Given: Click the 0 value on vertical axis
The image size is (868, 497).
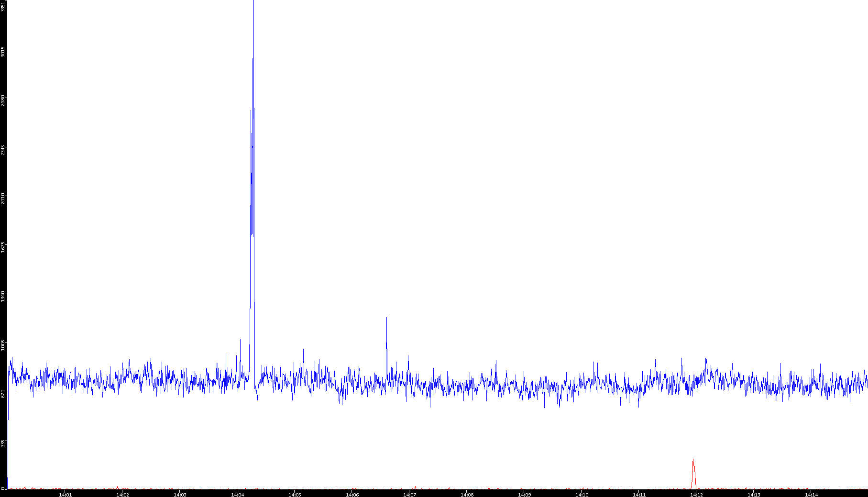Looking at the screenshot, I should (x=3, y=488).
